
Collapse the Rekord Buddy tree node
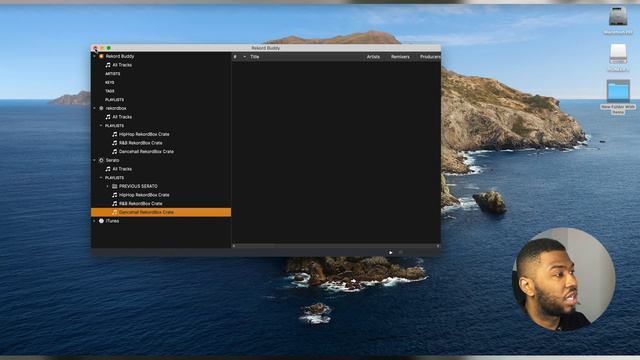click(94, 56)
